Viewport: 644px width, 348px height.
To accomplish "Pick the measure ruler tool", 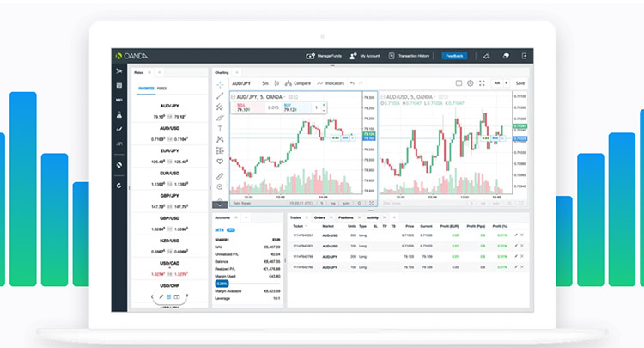I will pyautogui.click(x=220, y=176).
